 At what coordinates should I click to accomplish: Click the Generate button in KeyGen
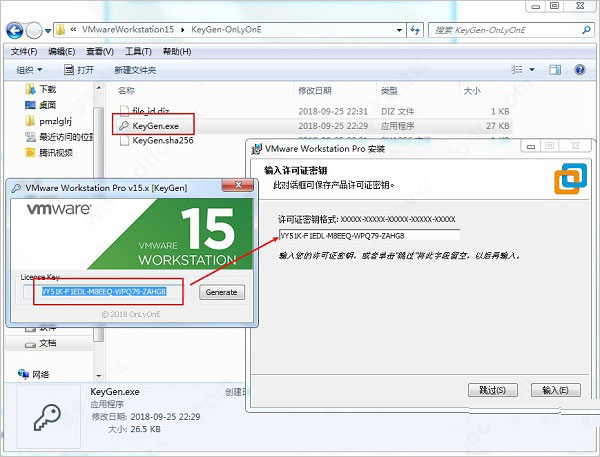pos(222,292)
